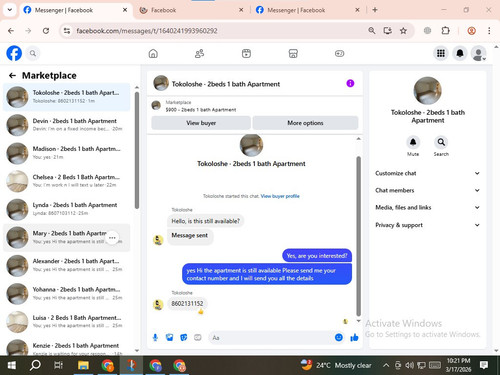Viewport: 500px width, 375px height.
Task: Open a new Chrome tab
Action: (375, 10)
